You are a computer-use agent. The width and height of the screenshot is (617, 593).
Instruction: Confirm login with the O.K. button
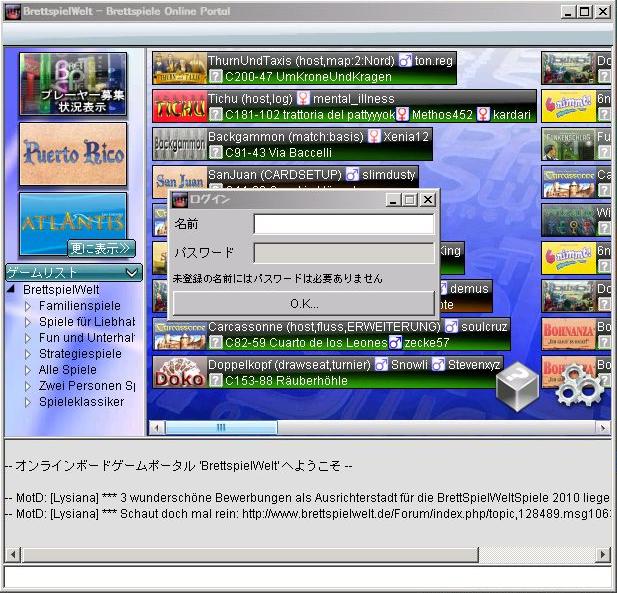304,303
